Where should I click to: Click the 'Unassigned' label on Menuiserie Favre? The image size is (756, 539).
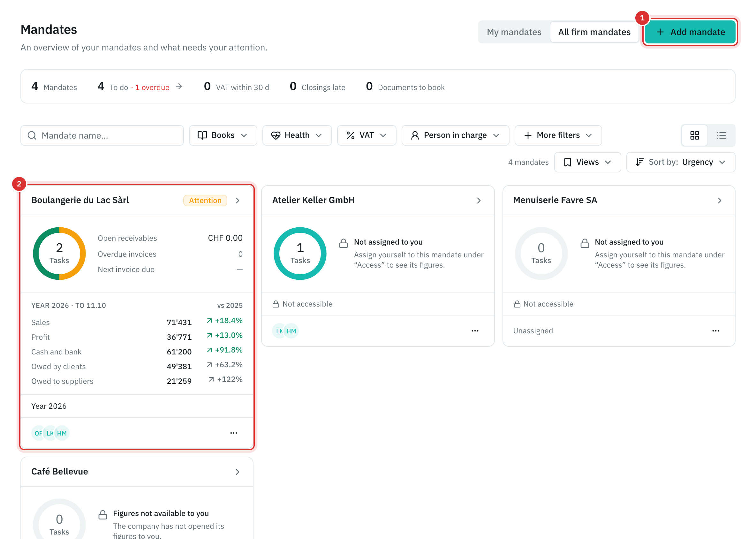tap(533, 331)
